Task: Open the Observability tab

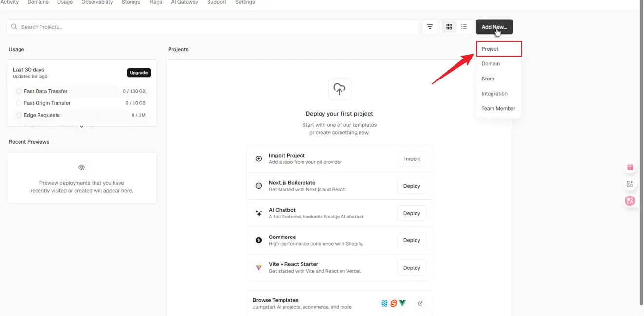Action: [97, 2]
